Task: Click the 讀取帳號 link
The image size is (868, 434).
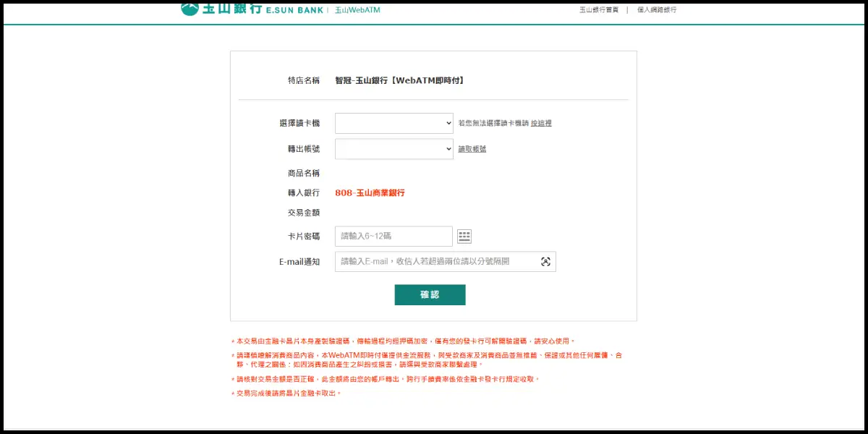Action: [x=472, y=149]
